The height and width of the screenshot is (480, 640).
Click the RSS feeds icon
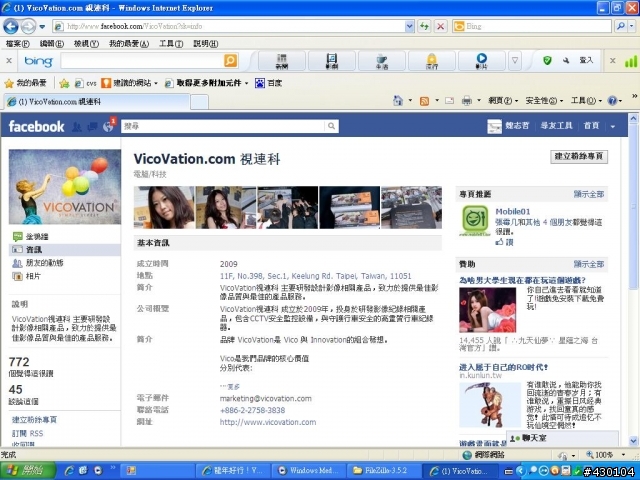pyautogui.click(x=424, y=101)
